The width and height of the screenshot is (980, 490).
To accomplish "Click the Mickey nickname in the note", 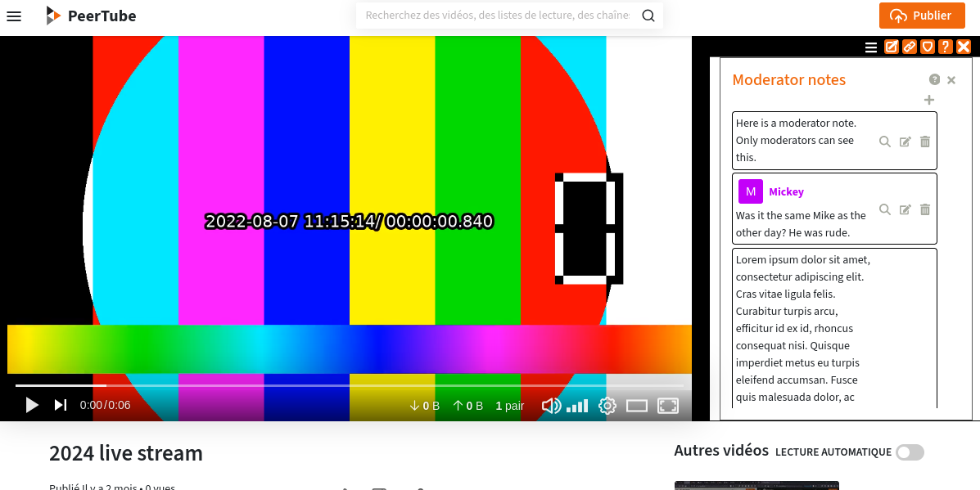I will pos(786,191).
